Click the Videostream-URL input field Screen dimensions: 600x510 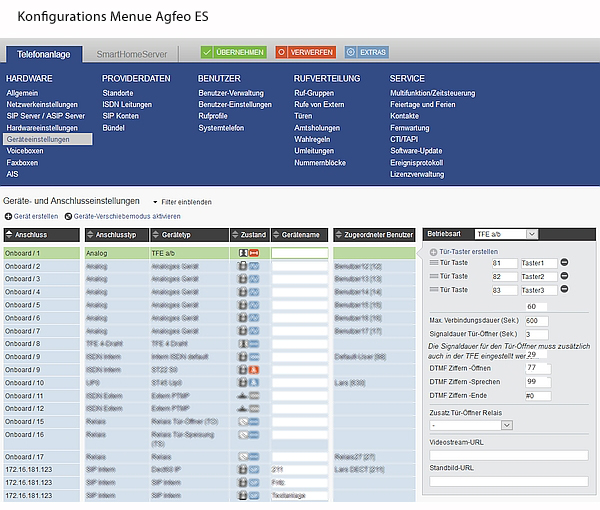pyautogui.click(x=509, y=455)
